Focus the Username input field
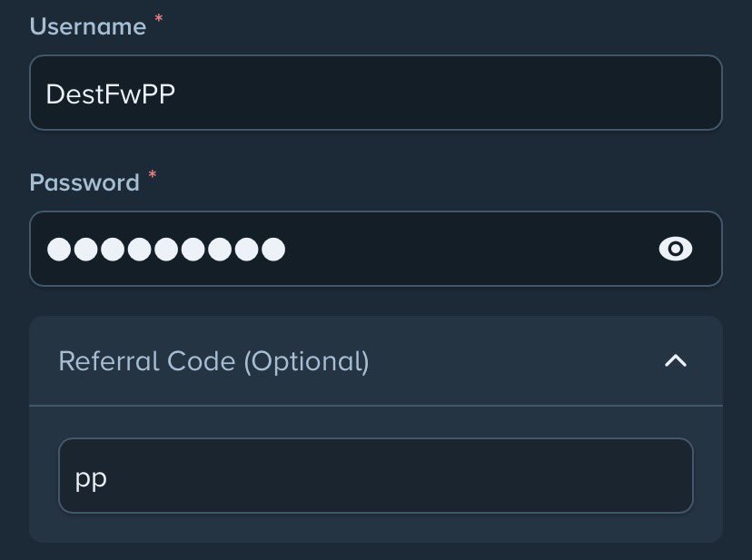Viewport: 752px width, 560px height. point(376,93)
